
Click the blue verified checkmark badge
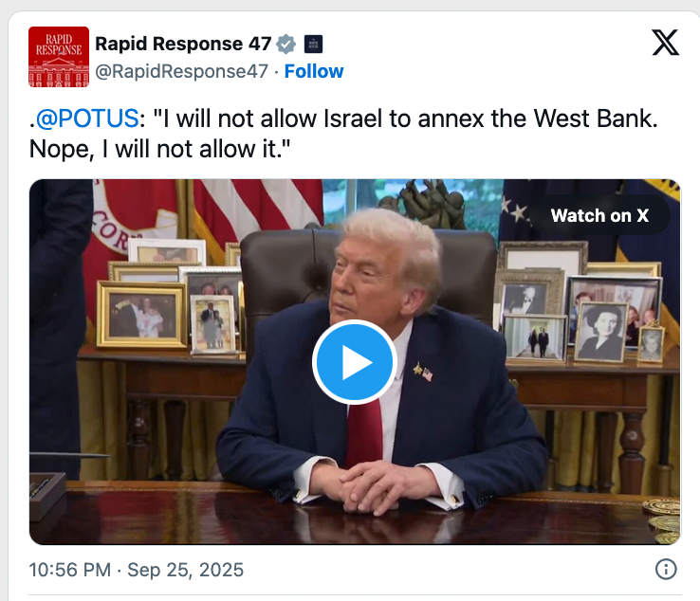[x=286, y=45]
